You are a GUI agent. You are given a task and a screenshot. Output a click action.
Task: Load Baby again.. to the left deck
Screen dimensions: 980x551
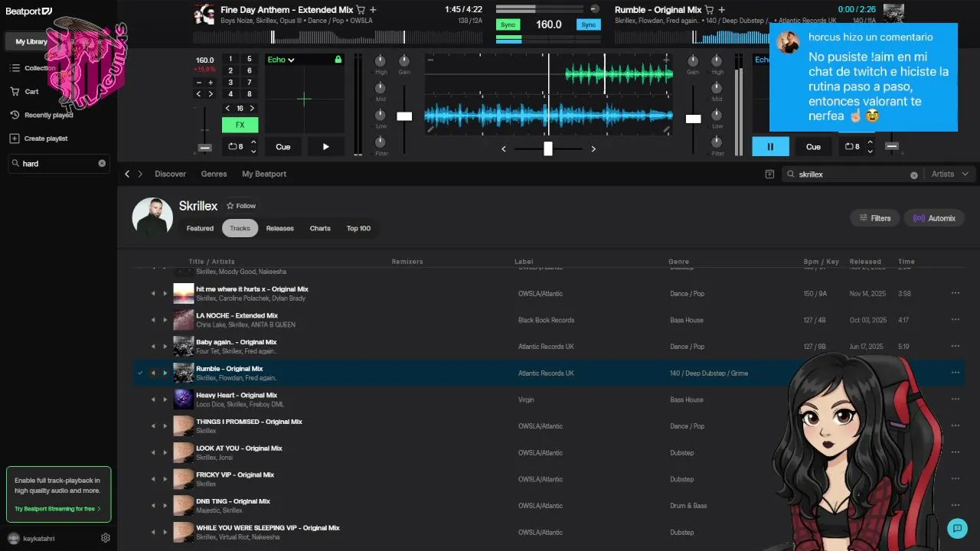point(153,347)
